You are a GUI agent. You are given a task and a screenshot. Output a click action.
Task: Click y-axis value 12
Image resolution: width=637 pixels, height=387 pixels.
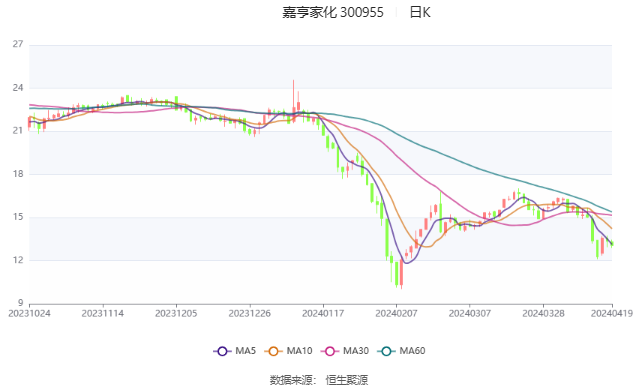[x=18, y=260]
